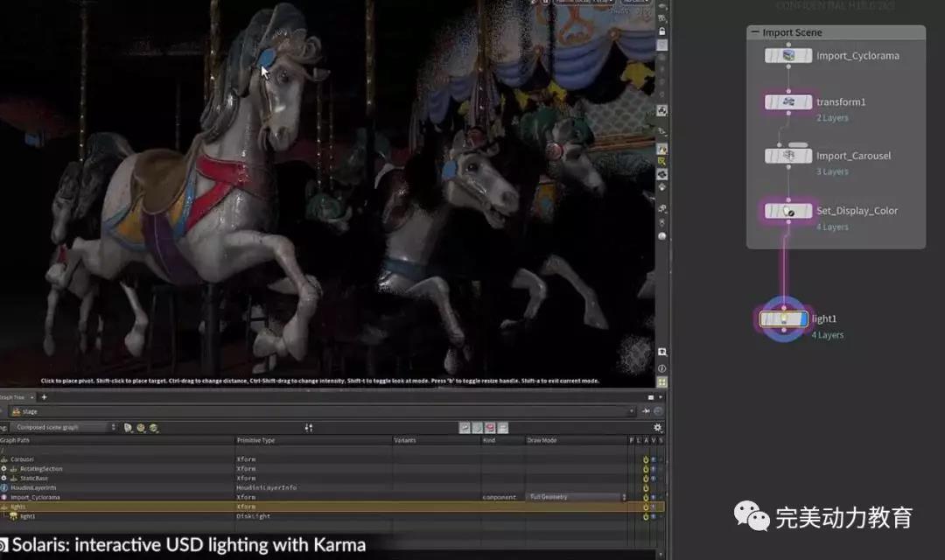Expand the StaticBase tree item
The width and height of the screenshot is (945, 560).
click(x=3, y=479)
